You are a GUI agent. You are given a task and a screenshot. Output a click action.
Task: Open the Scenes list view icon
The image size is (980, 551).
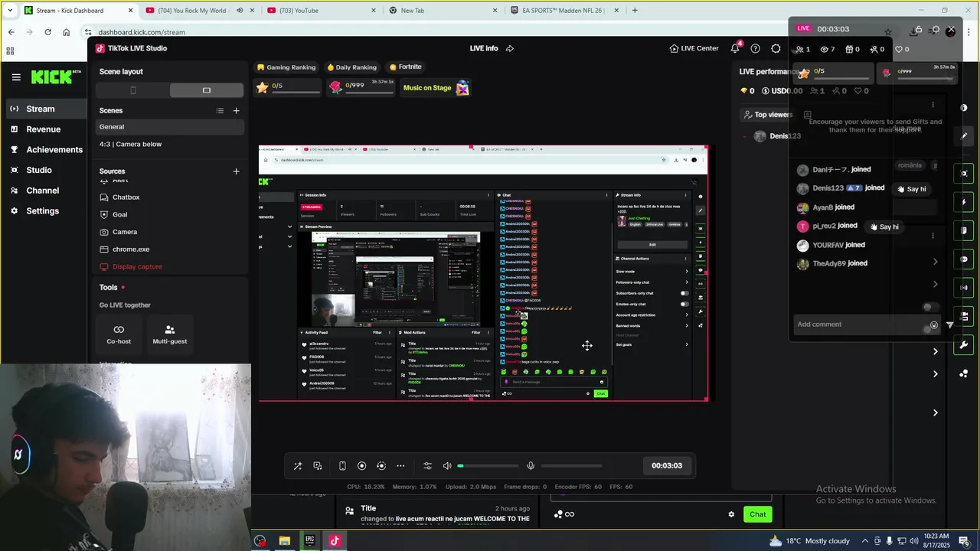[x=220, y=111]
